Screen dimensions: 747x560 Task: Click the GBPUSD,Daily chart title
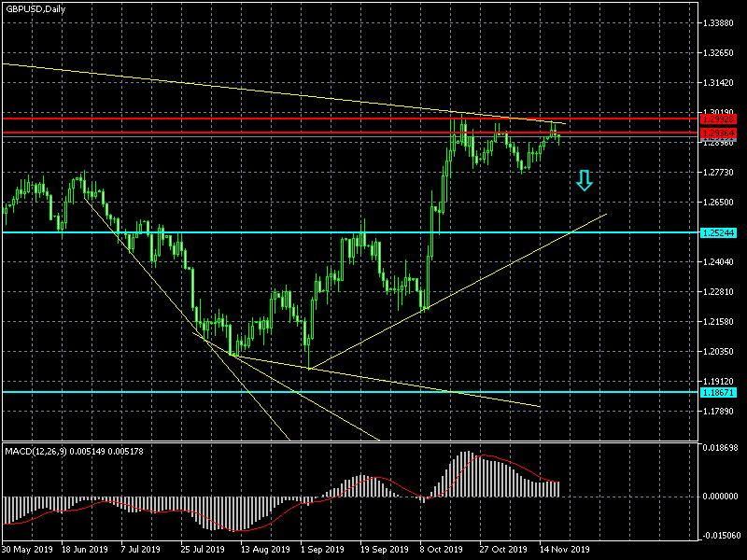(35, 8)
